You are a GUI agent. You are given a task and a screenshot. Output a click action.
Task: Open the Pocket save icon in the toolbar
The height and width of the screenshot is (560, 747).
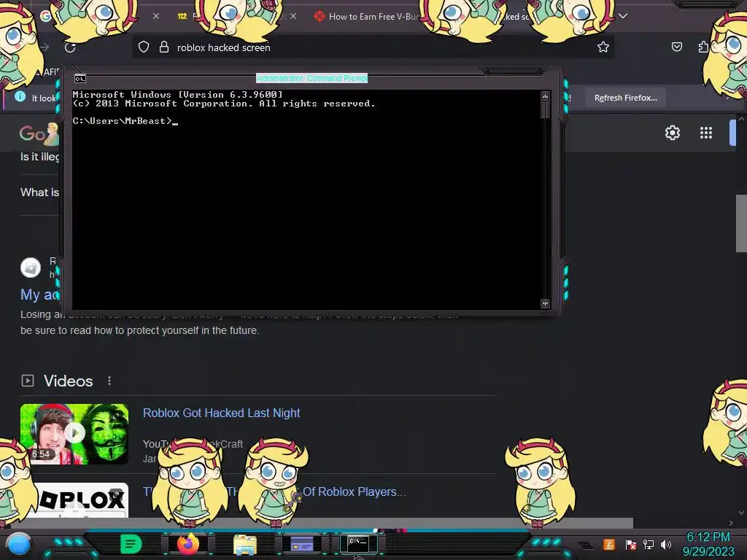pos(676,47)
